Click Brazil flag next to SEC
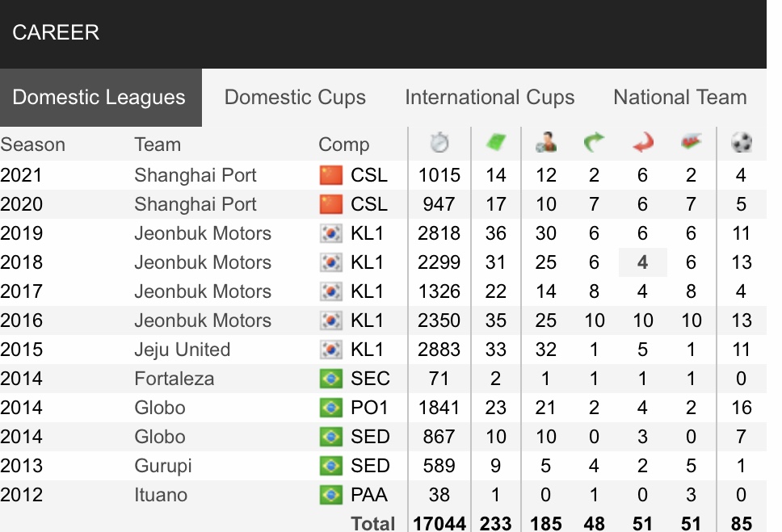Screen dimensions: 782x532 pyautogui.click(x=331, y=379)
